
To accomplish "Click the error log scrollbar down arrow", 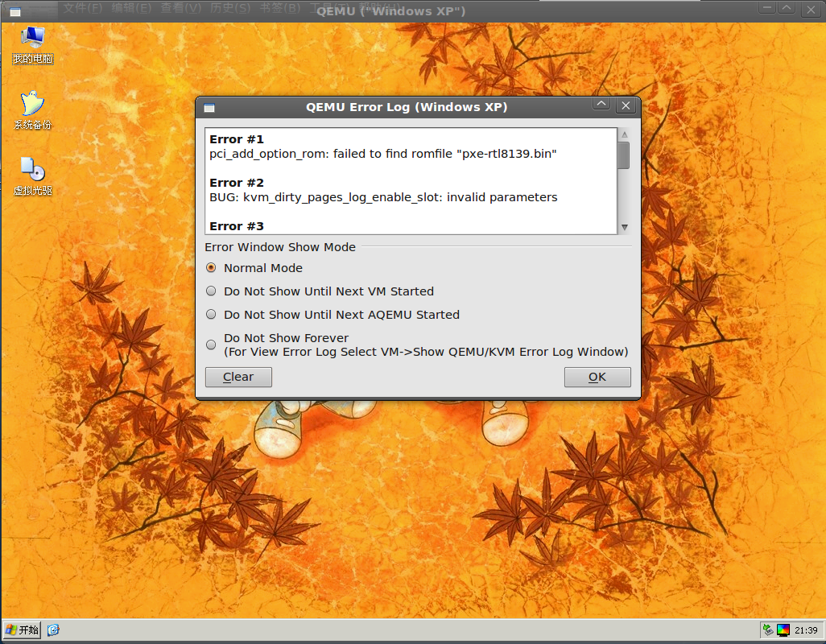I will (x=624, y=228).
